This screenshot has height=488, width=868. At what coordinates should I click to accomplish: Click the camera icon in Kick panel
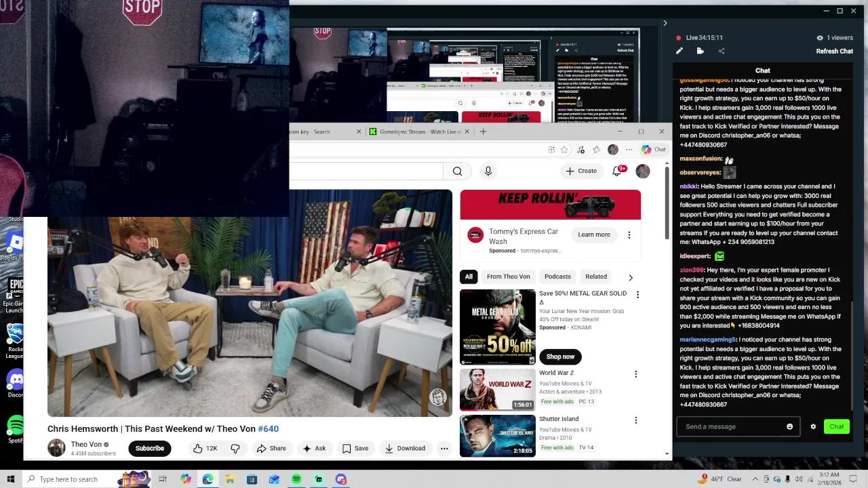(x=700, y=51)
